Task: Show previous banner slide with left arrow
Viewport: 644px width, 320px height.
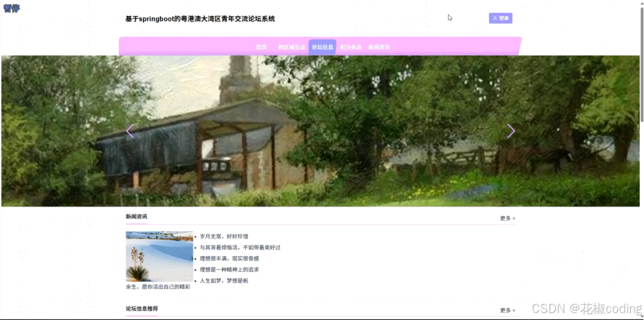Action: coord(130,131)
